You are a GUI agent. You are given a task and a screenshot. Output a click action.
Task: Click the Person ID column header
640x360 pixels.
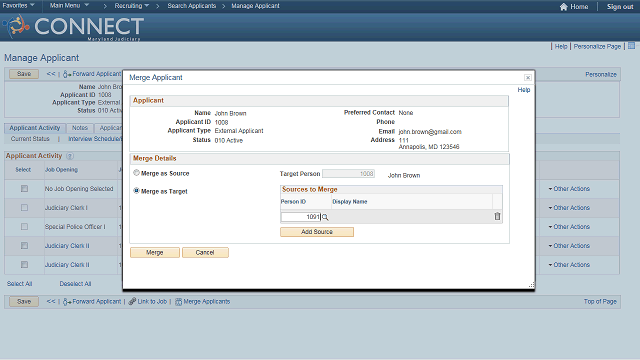293,202
